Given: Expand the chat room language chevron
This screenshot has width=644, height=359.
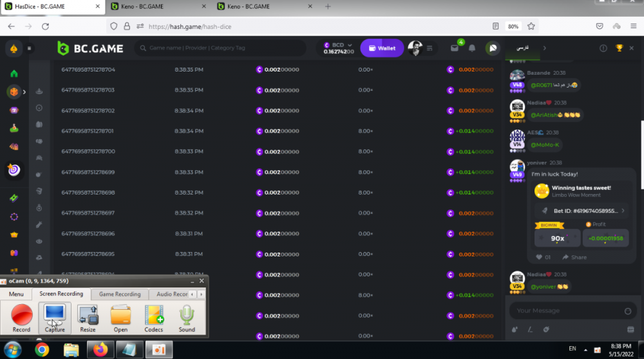Looking at the screenshot, I should pyautogui.click(x=544, y=48).
